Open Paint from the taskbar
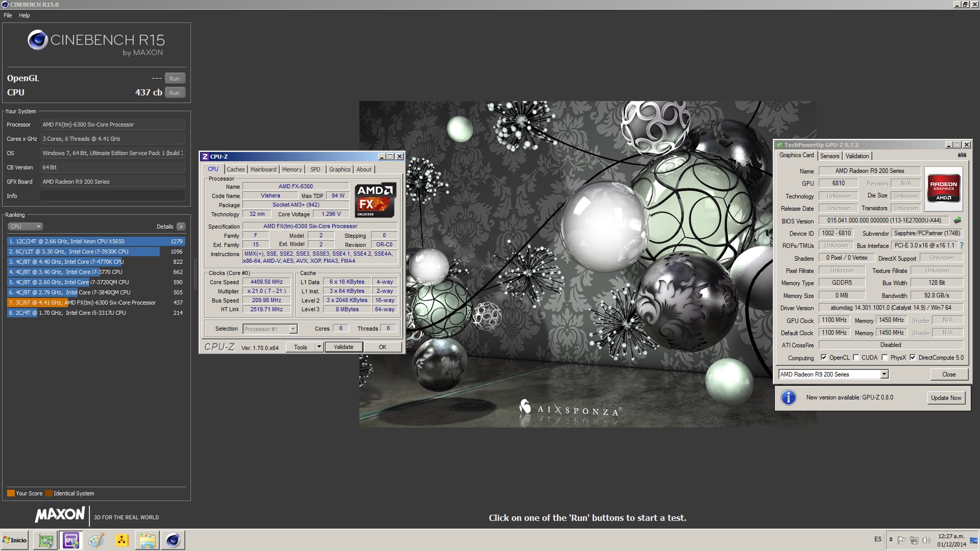This screenshot has width=980, height=551. (x=96, y=540)
